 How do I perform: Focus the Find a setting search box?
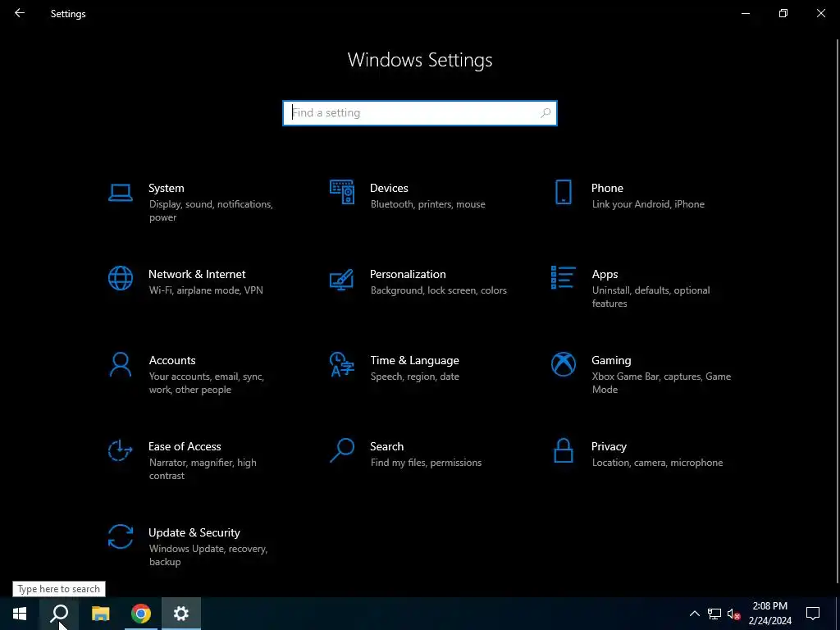[419, 113]
